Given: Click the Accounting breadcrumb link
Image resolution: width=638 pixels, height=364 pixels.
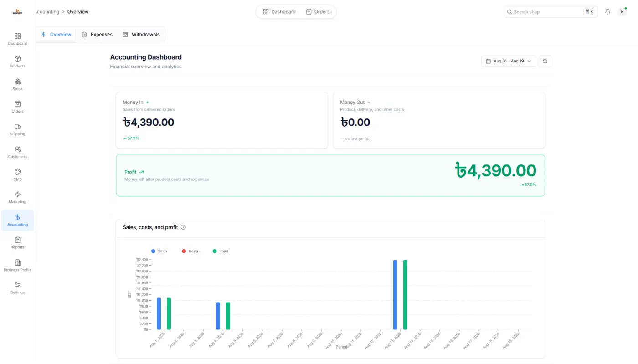Looking at the screenshot, I should 47,12.
